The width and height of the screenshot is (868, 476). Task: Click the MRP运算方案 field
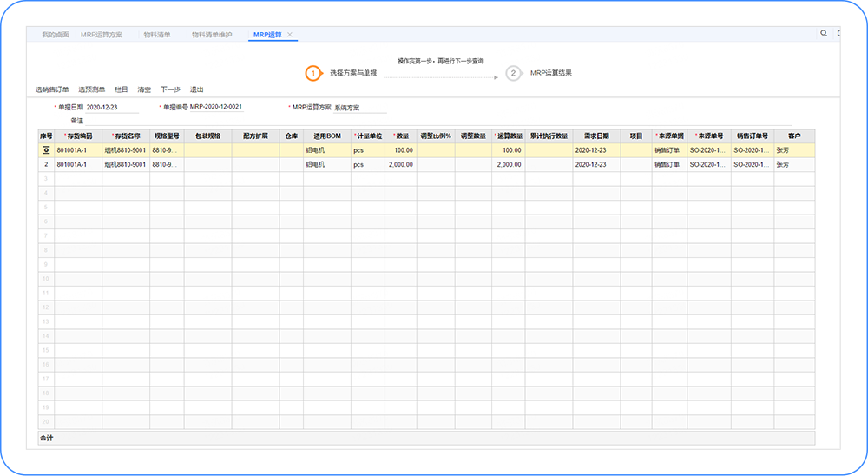point(360,108)
